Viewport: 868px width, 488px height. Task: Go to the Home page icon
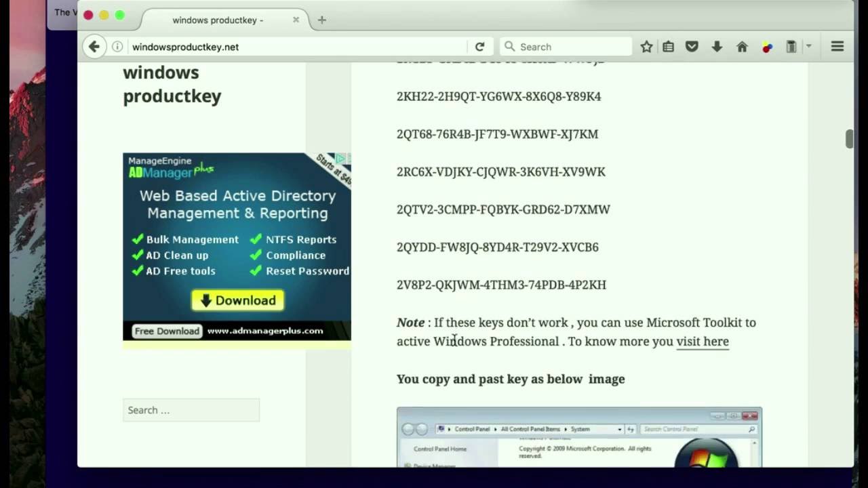point(742,47)
